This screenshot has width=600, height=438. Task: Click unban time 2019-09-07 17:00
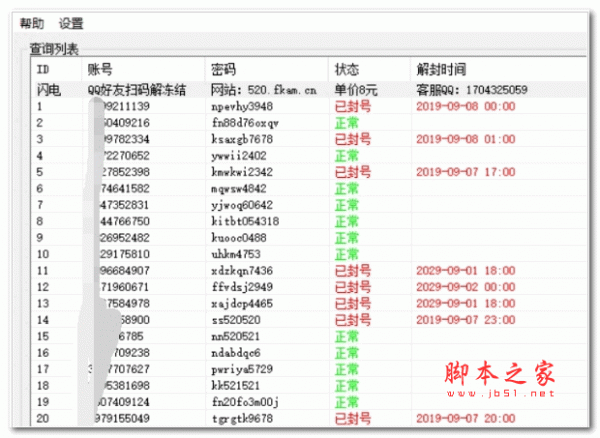[466, 172]
